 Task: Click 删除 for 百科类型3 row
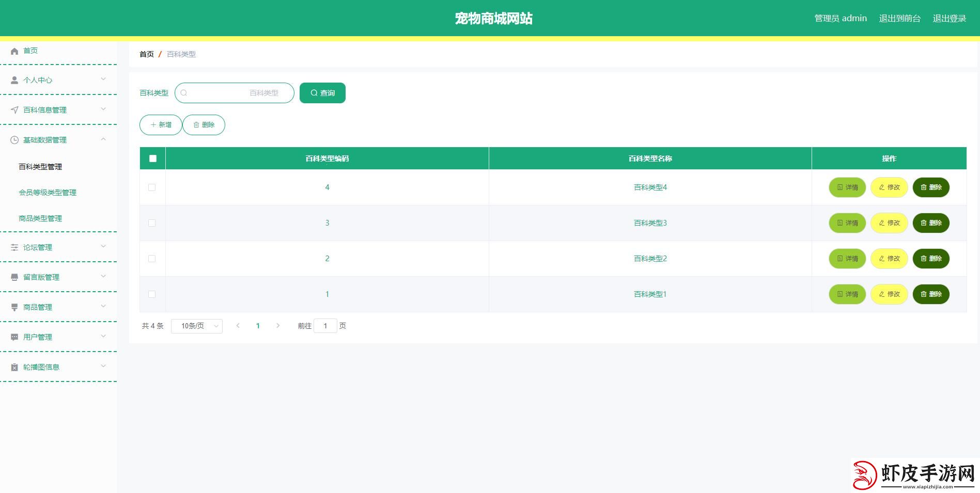[x=931, y=223]
